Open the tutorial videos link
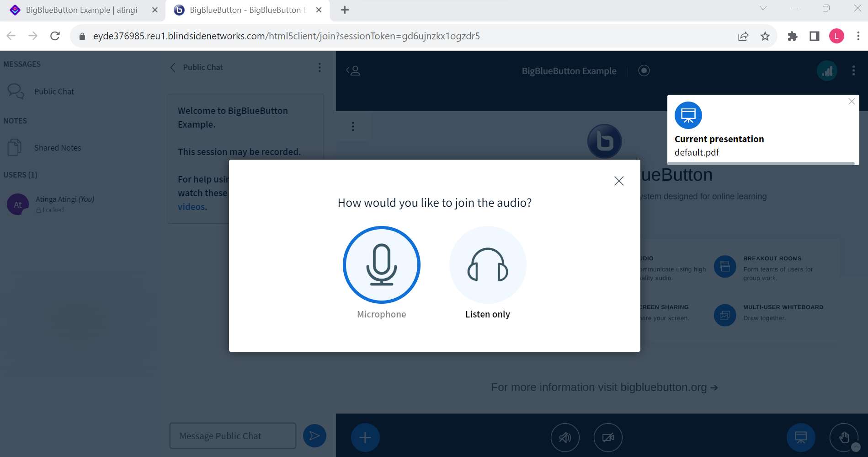 pyautogui.click(x=191, y=207)
